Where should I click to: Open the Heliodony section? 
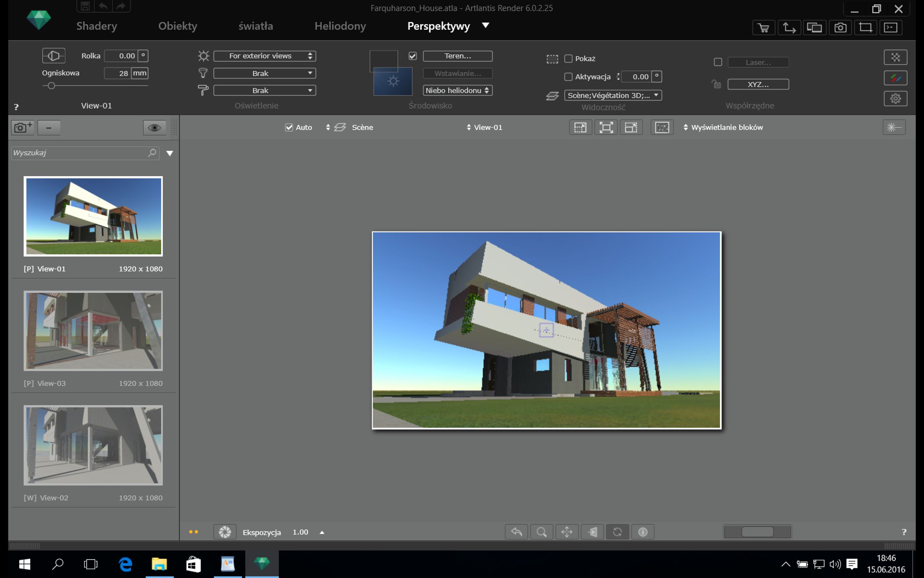340,26
